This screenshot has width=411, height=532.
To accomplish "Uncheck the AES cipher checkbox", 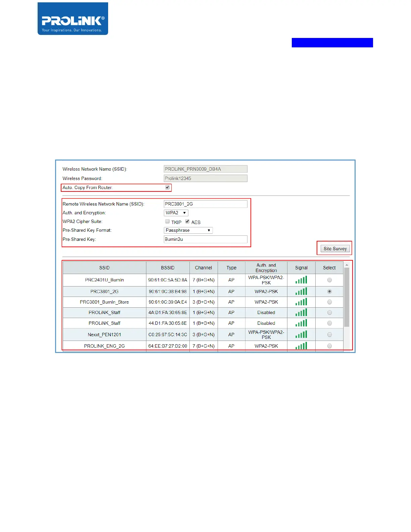I will click(187, 221).
